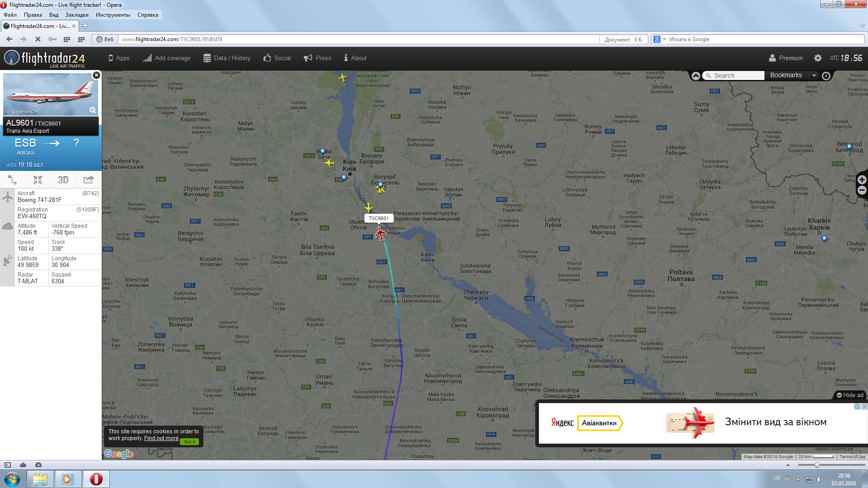This screenshot has width=868, height=488.
Task: Expand the Bookmarks dropdown arrow
Action: coord(814,75)
